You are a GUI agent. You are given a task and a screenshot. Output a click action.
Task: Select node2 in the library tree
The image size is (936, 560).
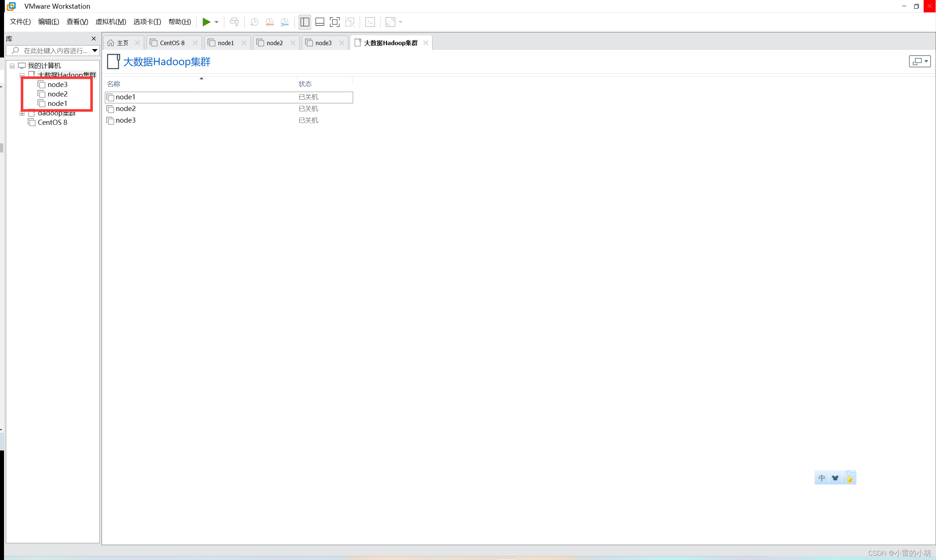pos(58,94)
